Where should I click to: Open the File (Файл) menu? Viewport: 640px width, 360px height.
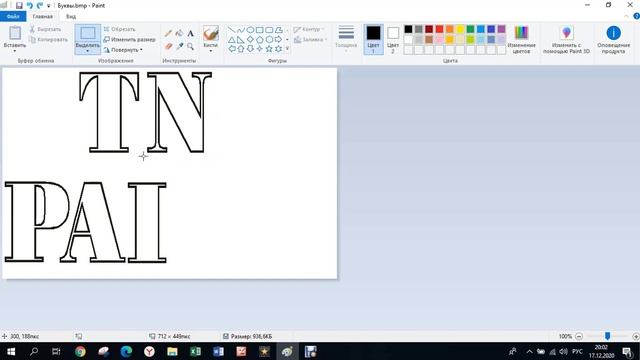pos(13,16)
